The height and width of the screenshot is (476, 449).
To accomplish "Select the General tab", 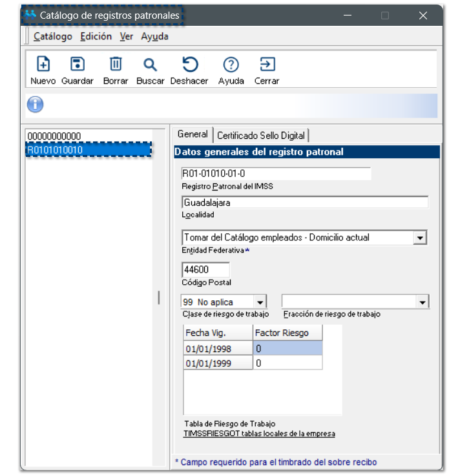I will point(193,135).
